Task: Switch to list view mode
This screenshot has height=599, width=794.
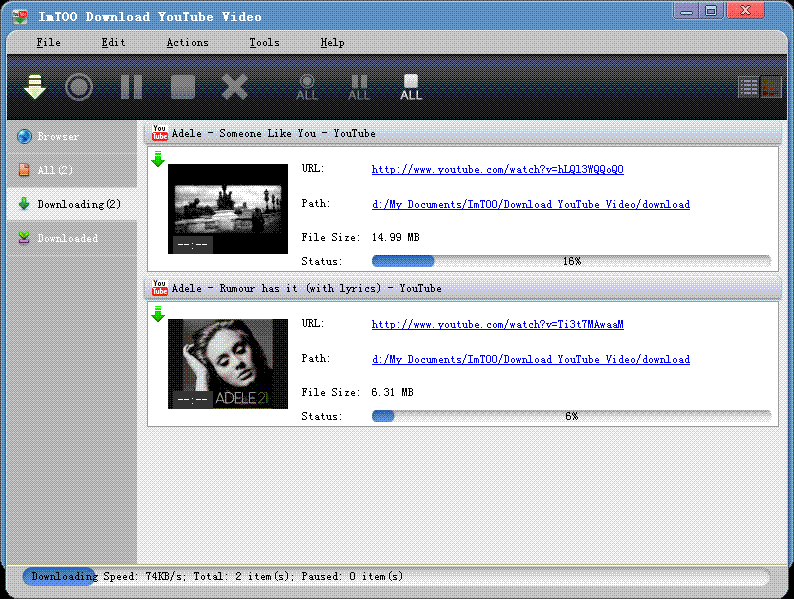Action: tap(748, 87)
